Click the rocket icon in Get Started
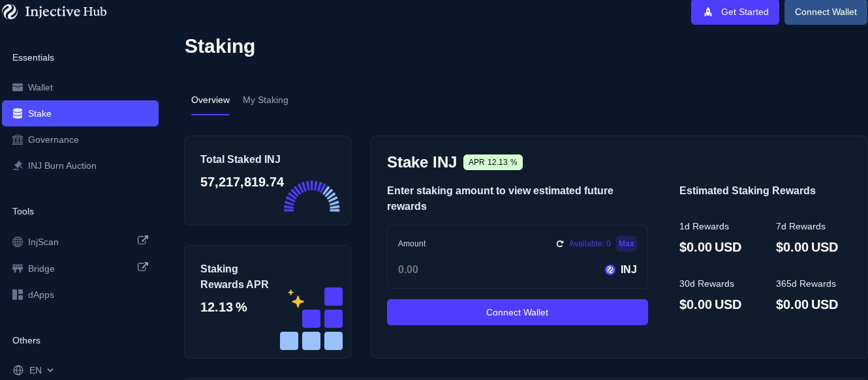The height and width of the screenshot is (380, 868). coord(708,12)
